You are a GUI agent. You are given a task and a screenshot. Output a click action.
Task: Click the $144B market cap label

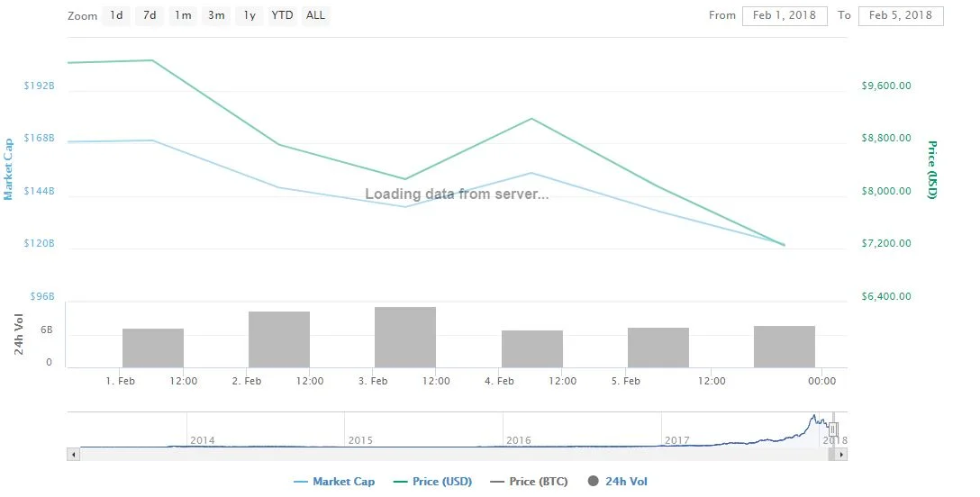pyautogui.click(x=40, y=191)
